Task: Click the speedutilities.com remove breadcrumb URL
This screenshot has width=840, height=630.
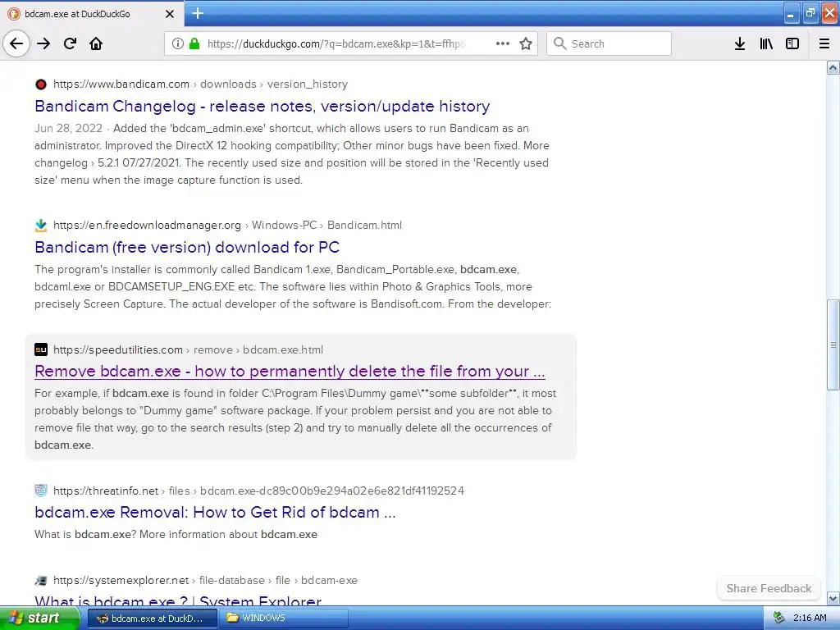Action: (188, 349)
